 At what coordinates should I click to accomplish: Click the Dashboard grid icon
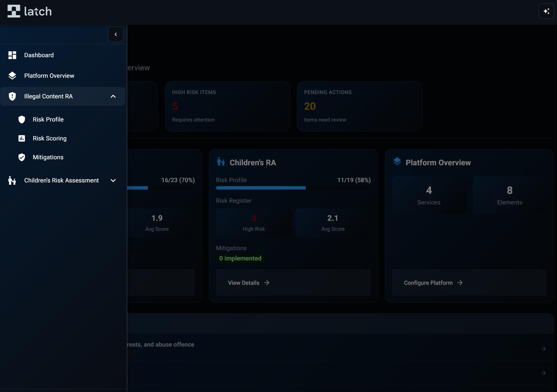point(12,55)
